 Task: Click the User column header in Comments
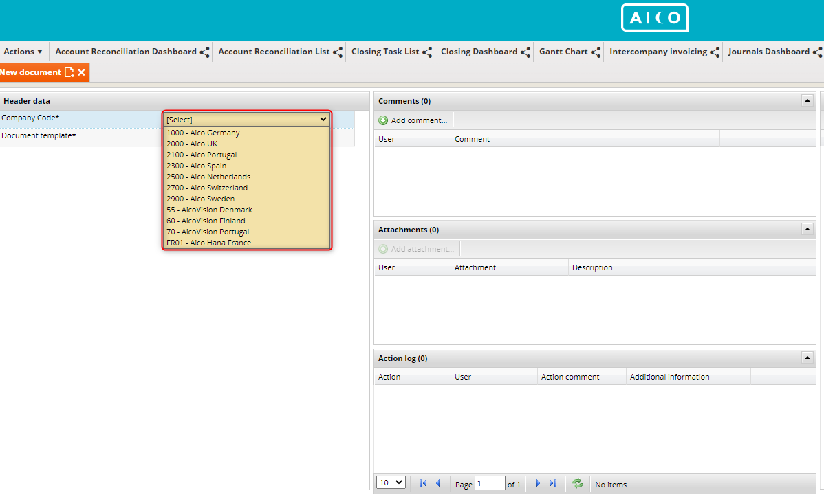point(413,140)
